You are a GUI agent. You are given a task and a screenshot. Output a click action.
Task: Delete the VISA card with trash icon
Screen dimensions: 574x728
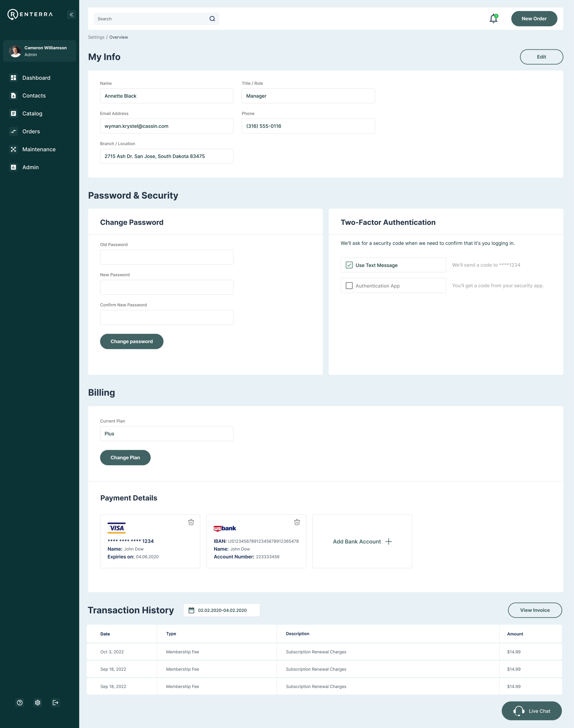[x=191, y=522]
